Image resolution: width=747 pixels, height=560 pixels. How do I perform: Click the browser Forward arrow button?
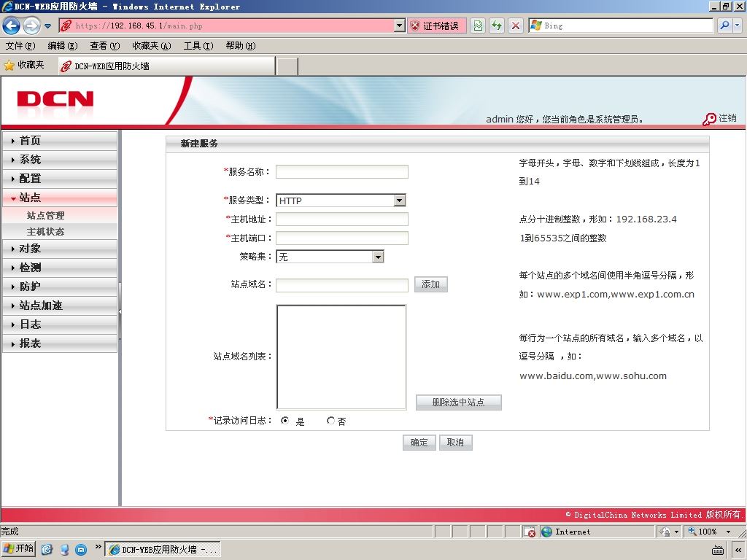32,26
